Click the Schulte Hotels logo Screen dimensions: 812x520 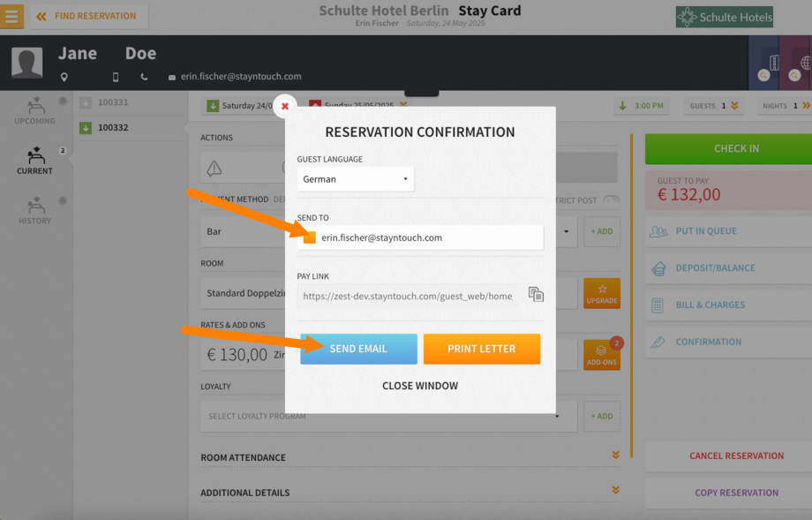click(x=724, y=17)
